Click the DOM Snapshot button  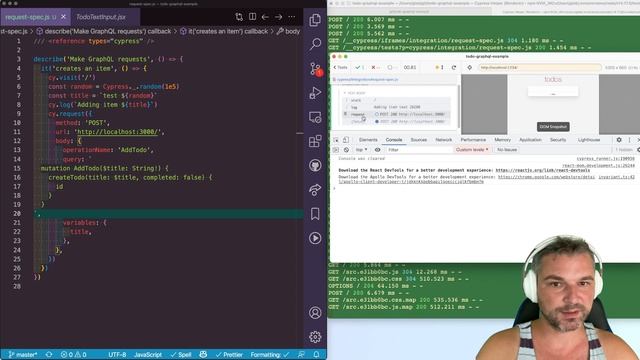pos(553,127)
